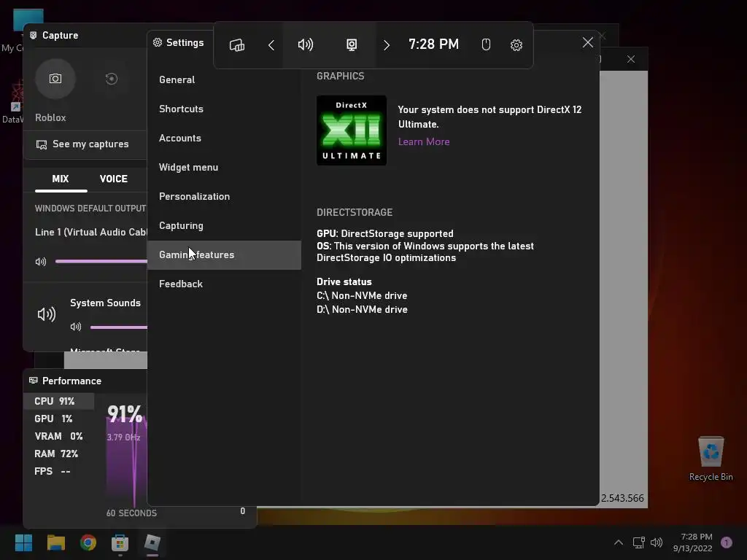Open the Capturing settings section
The height and width of the screenshot is (560, 747).
point(224,226)
